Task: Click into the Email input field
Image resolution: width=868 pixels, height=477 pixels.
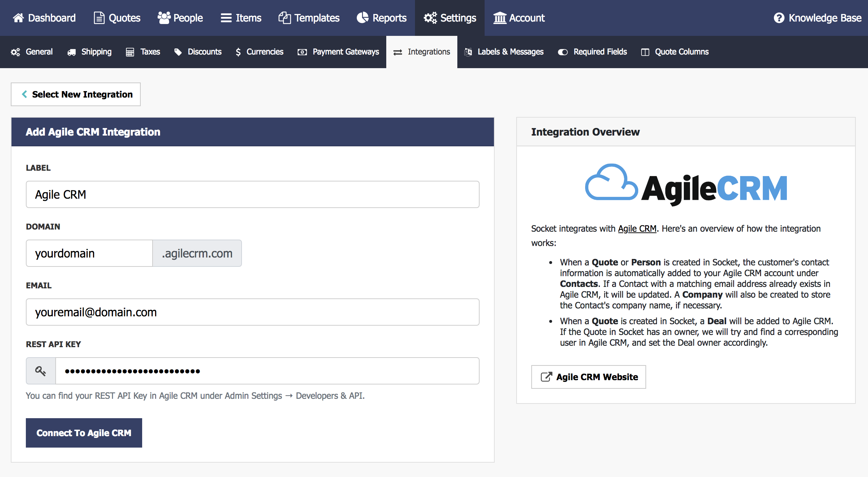Action: coord(253,312)
